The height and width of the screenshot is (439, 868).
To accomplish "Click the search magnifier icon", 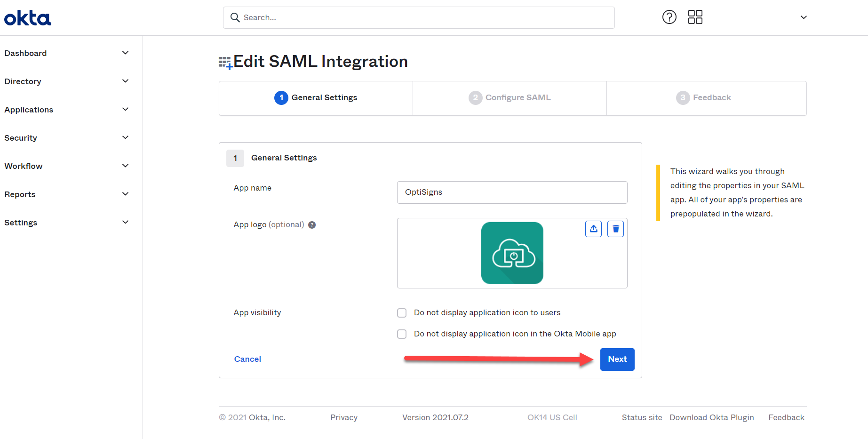I will point(235,17).
